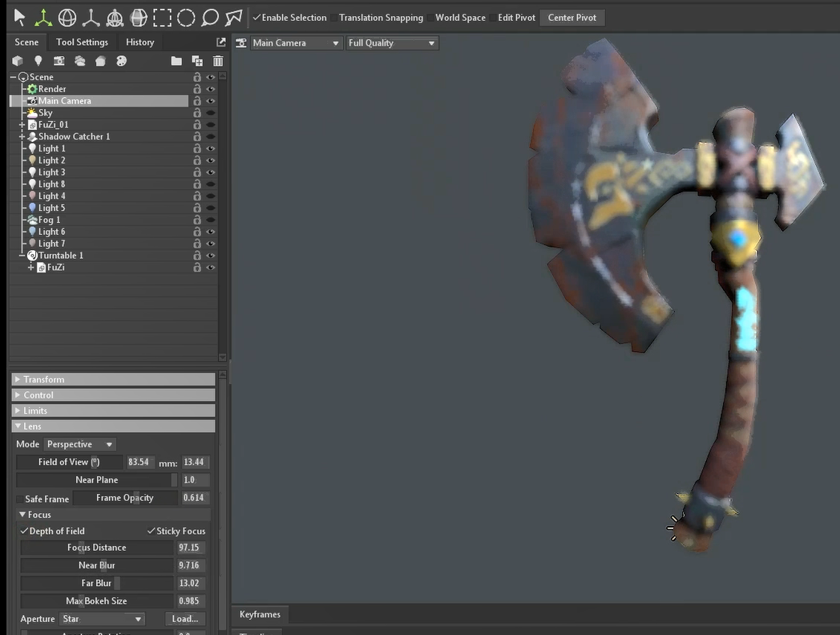840x635 pixels.
Task: Select Light 5 in scene tree
Action: pyautogui.click(x=51, y=208)
